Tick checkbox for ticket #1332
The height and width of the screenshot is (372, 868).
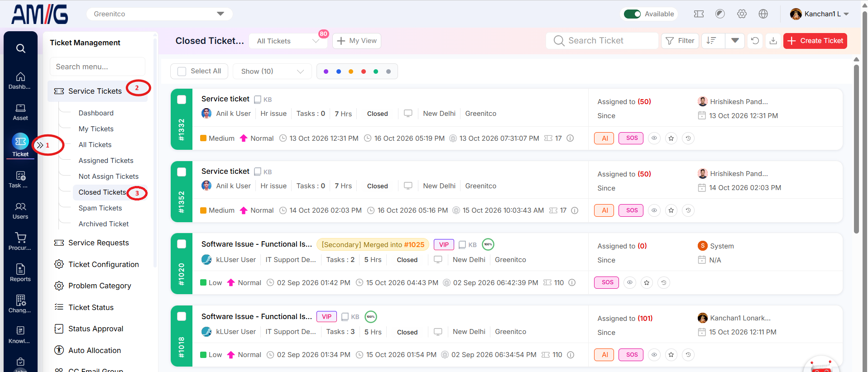click(x=182, y=100)
